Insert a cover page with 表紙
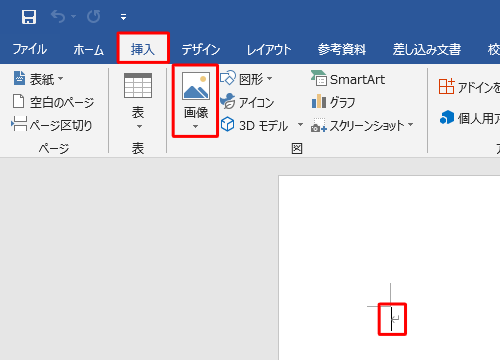 tap(38, 79)
